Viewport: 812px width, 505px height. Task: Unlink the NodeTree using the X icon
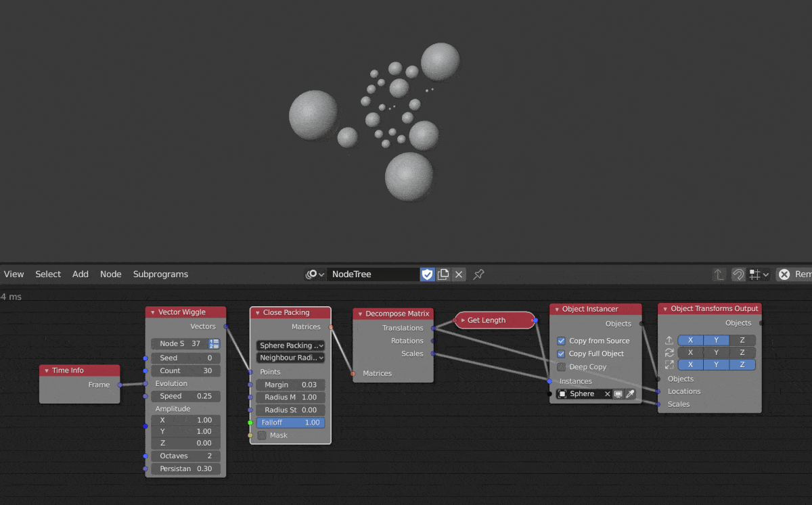(459, 274)
